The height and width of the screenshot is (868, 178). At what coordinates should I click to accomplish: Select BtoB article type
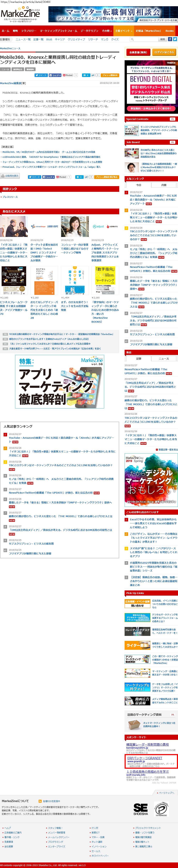[49, 39]
